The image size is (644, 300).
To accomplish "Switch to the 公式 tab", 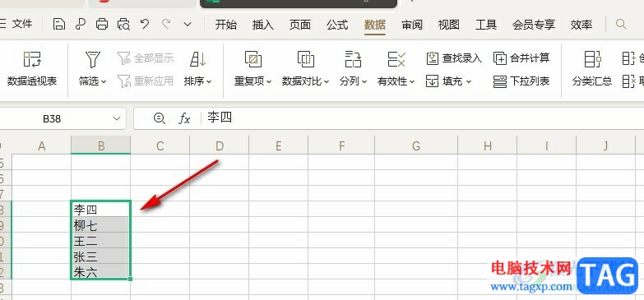I will tap(337, 25).
